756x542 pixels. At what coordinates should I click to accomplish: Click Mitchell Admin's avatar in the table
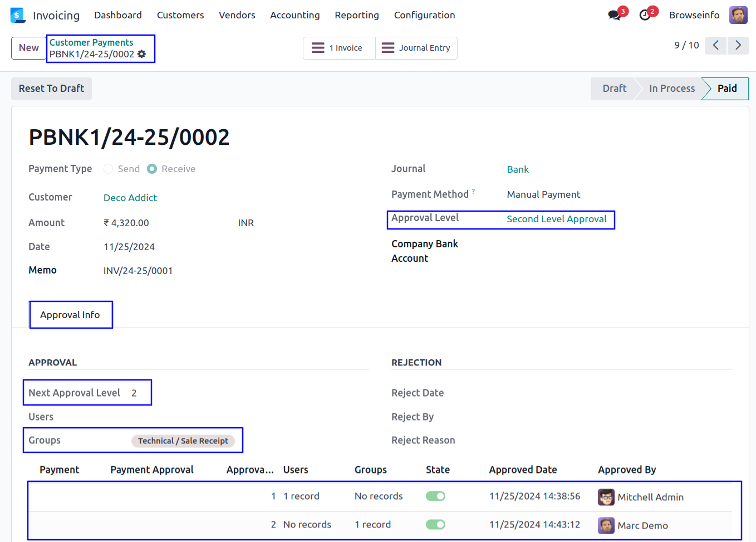click(x=606, y=497)
